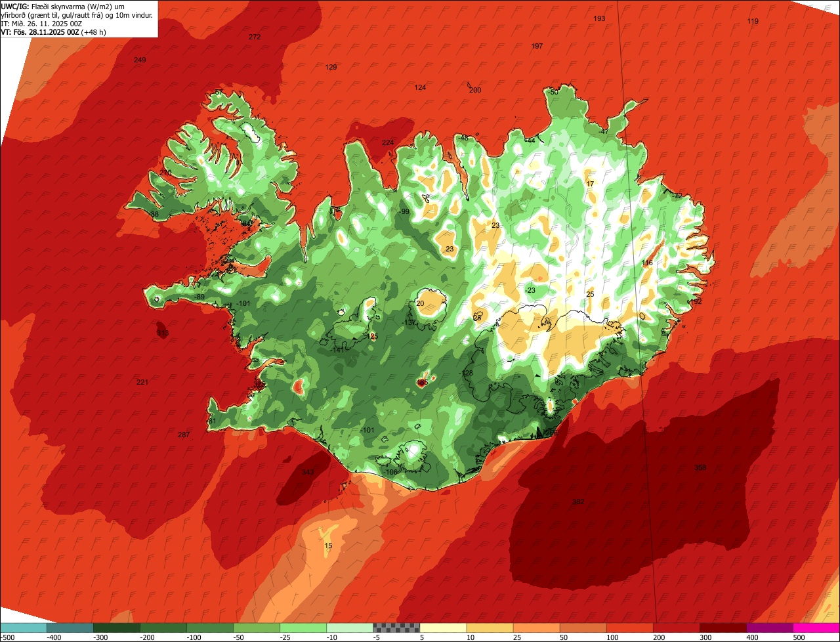Click the map value 20 on the glacier
This screenshot has height=642, width=840.
click(421, 303)
